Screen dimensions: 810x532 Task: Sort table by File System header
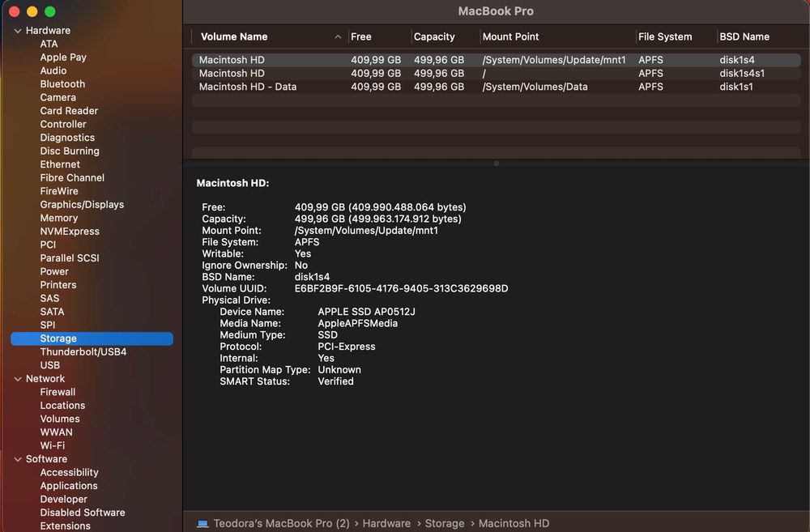click(665, 36)
